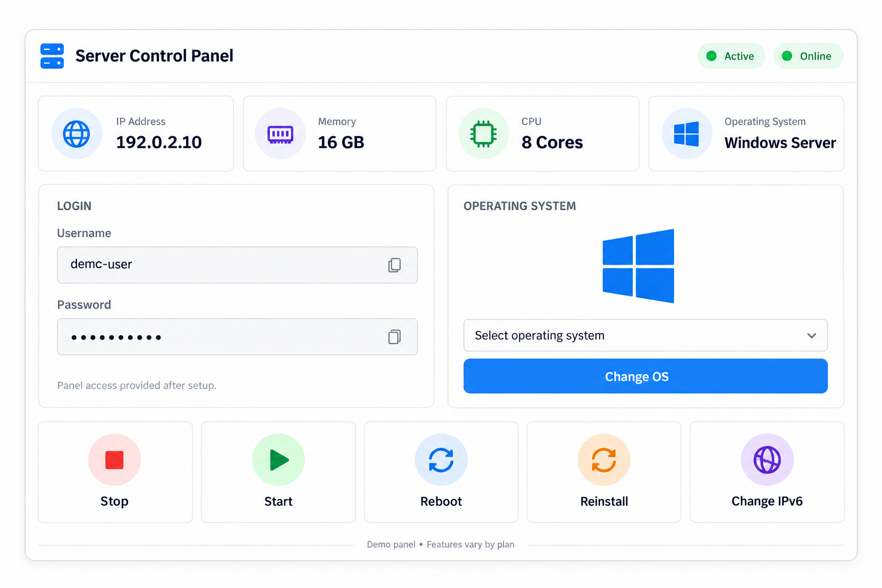This screenshot has width=882, height=588.
Task: Click the purple Change IPv6 globe icon
Action: pyautogui.click(x=767, y=460)
